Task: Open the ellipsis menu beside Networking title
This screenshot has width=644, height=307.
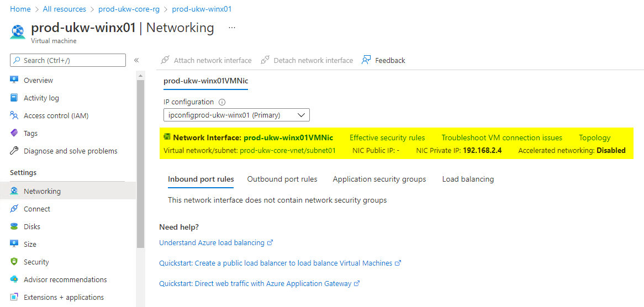Action: coord(232,28)
